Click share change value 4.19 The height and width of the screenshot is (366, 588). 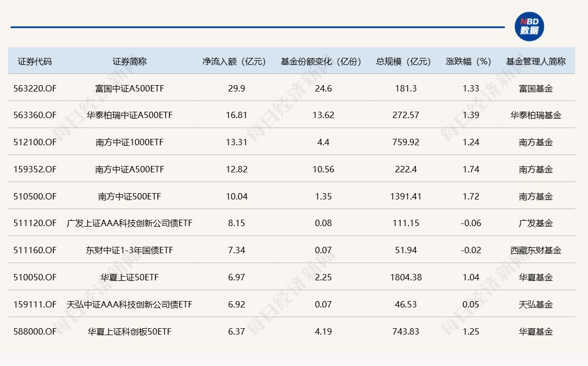point(323,331)
